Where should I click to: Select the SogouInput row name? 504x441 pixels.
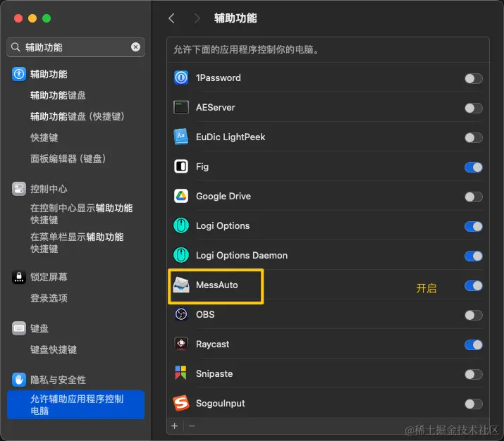[220, 403]
